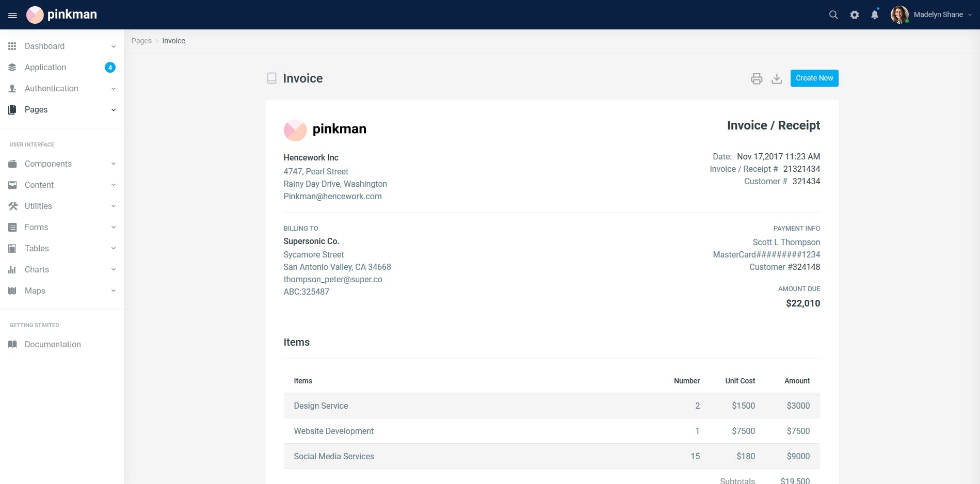The height and width of the screenshot is (484, 980).
Task: Click the pinkman logo in the header
Action: (x=61, y=14)
